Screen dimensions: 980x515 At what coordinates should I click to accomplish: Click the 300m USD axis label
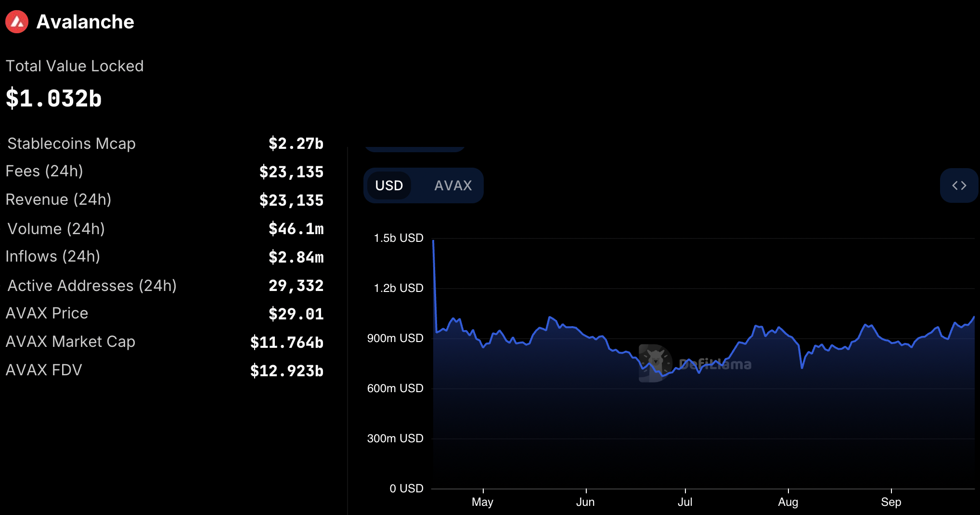pyautogui.click(x=395, y=438)
